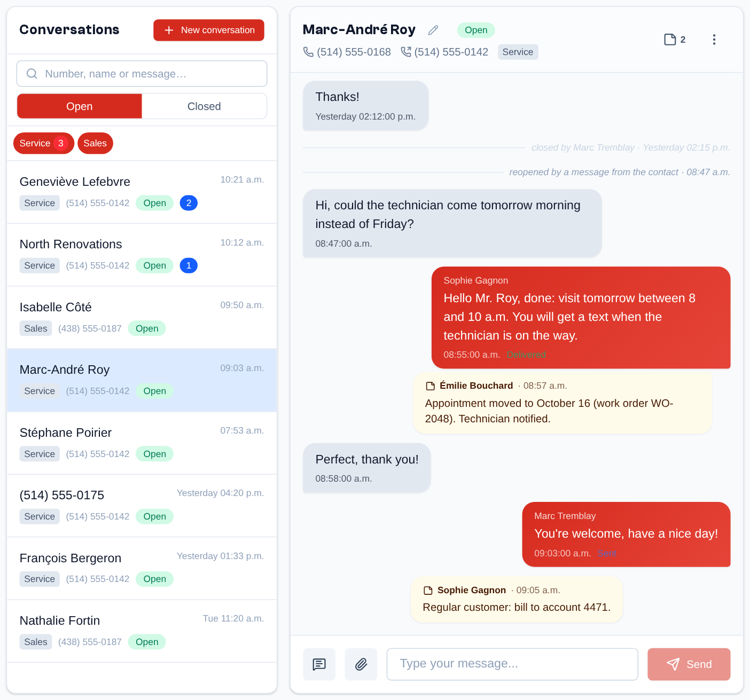Image resolution: width=750 pixels, height=700 pixels.
Task: Click the pencil edit icon beside Marc-André Roy
Action: [433, 30]
